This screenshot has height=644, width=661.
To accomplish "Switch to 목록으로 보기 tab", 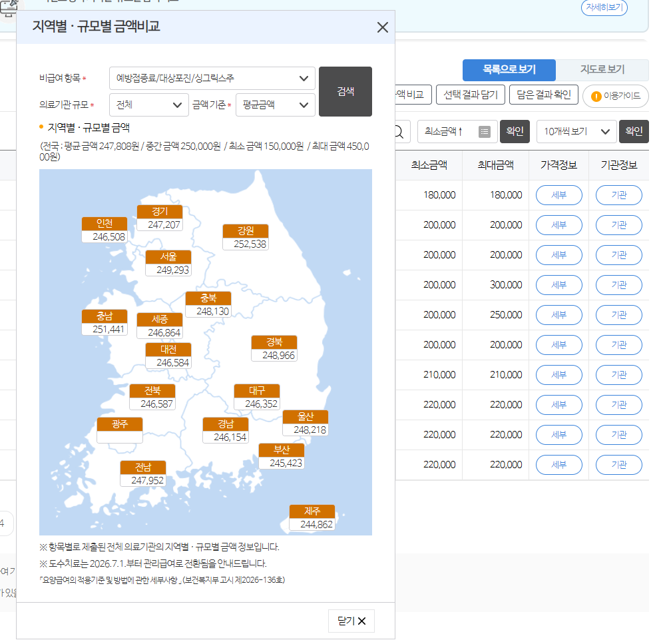I will [509, 69].
